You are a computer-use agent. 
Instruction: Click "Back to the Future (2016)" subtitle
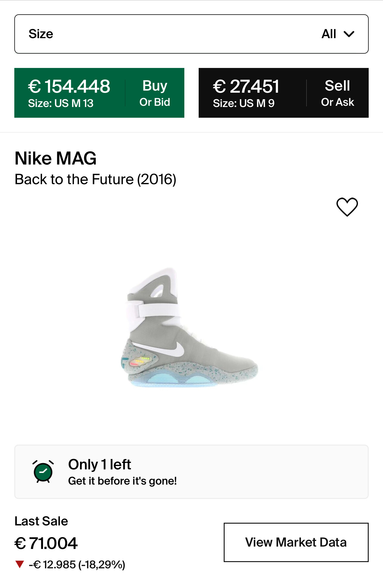[x=95, y=179]
